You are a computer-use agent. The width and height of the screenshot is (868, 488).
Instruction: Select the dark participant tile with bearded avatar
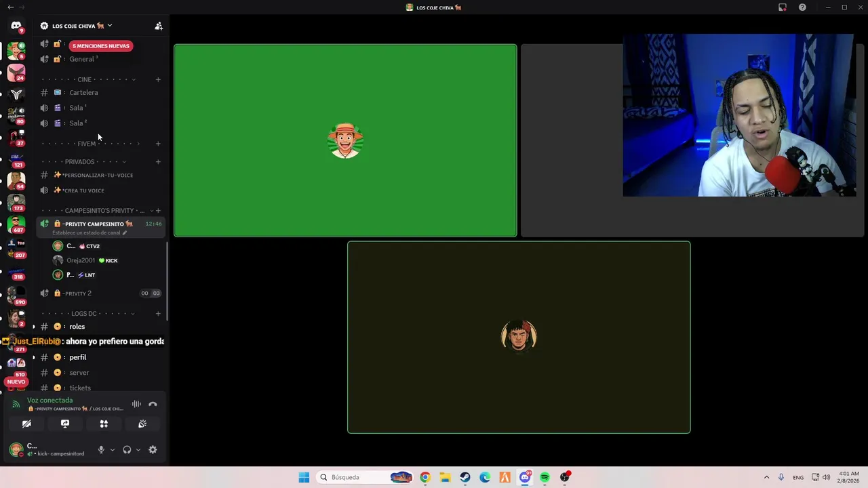(x=519, y=337)
